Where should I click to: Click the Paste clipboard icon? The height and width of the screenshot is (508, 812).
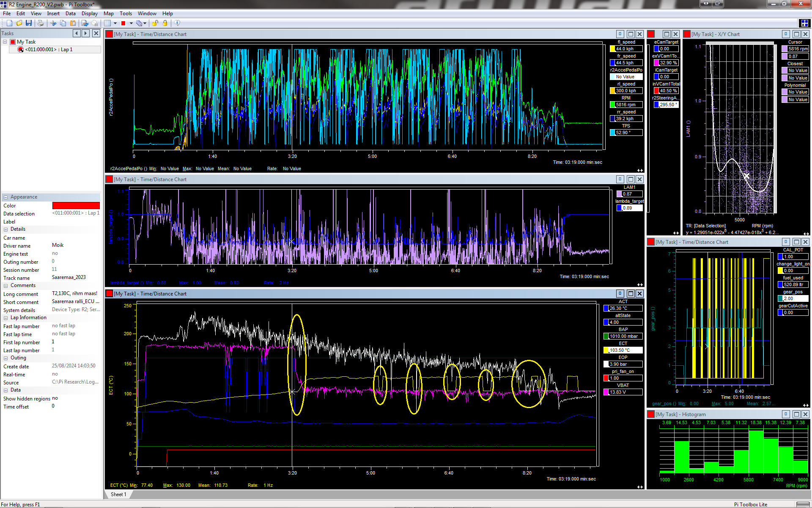tap(73, 23)
